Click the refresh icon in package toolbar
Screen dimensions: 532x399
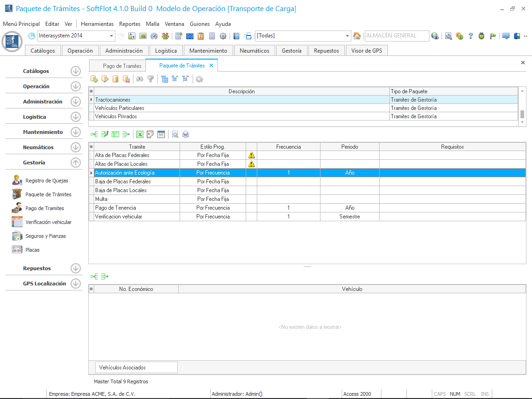199,79
